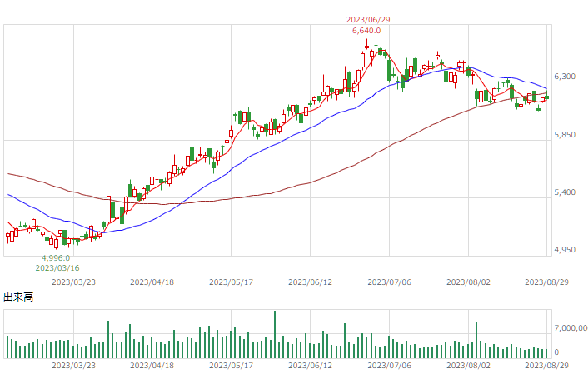Click the 6,300 price axis label

[565, 77]
